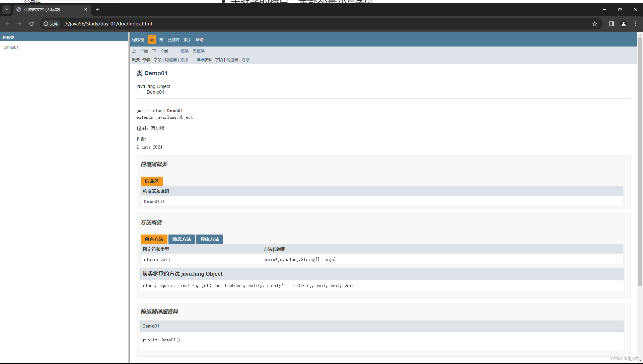Image resolution: width=643 pixels, height=364 pixels.
Task: Bookmark this page with star icon
Action: (x=595, y=24)
